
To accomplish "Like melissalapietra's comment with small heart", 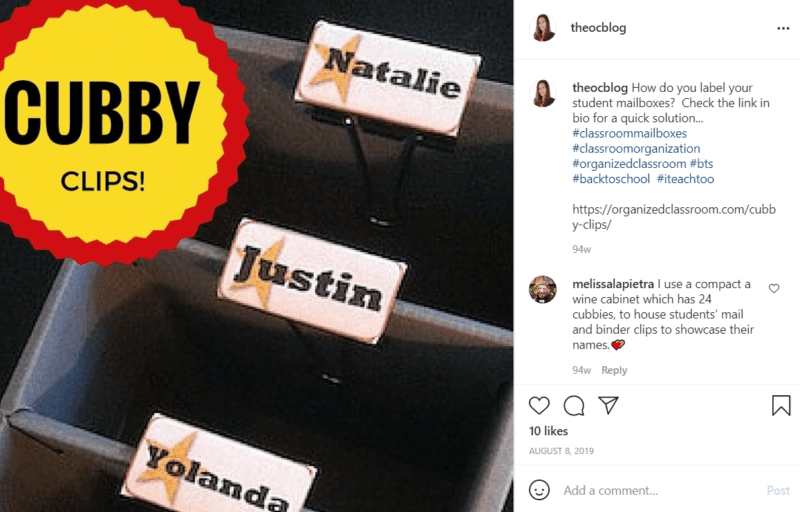I will click(774, 288).
